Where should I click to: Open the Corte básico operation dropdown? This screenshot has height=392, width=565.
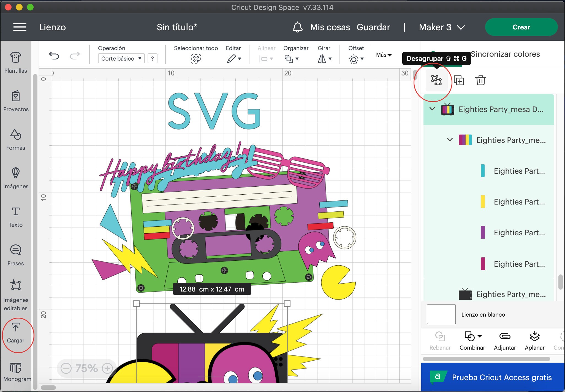pyautogui.click(x=121, y=58)
